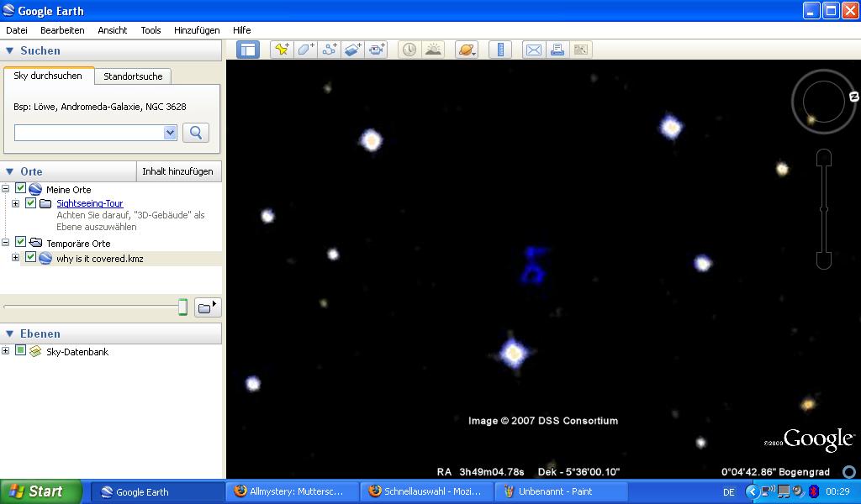Click the Meine Orte globe icon
The height and width of the screenshot is (504, 861).
click(x=35, y=189)
